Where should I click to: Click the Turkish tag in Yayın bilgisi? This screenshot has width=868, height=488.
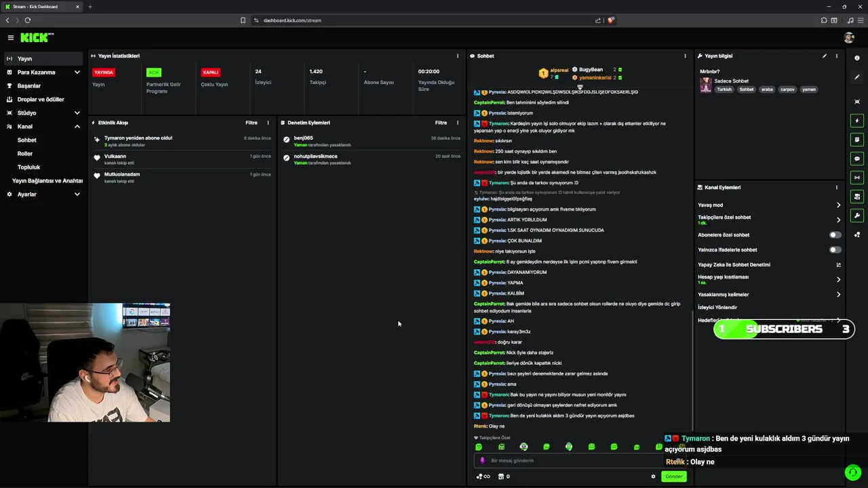pos(724,89)
